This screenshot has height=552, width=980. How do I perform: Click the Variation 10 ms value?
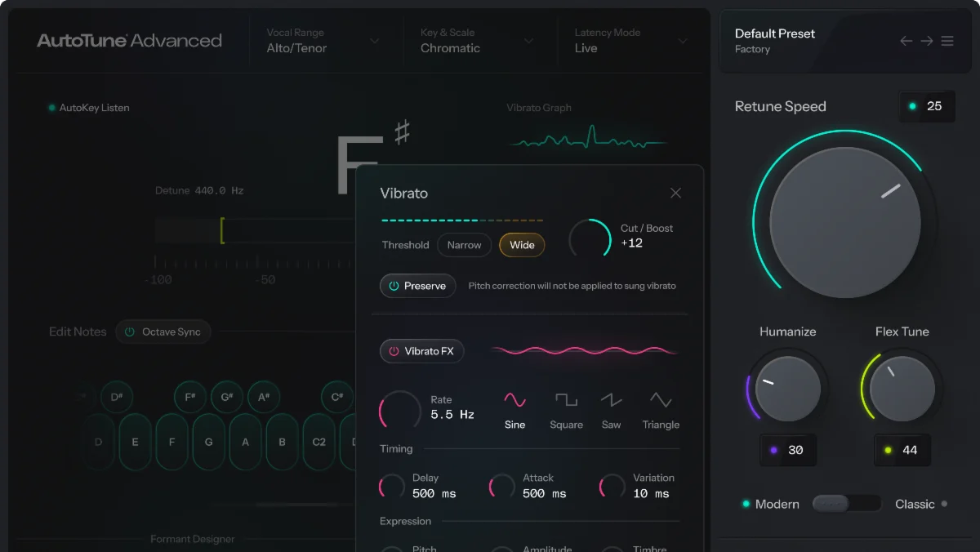[651, 493]
